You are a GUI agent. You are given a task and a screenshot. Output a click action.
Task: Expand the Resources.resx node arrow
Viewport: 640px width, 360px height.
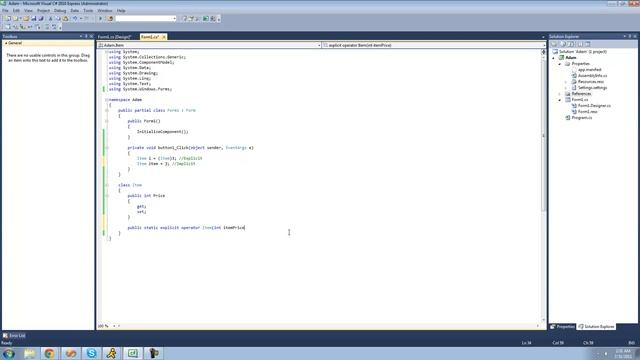point(566,82)
